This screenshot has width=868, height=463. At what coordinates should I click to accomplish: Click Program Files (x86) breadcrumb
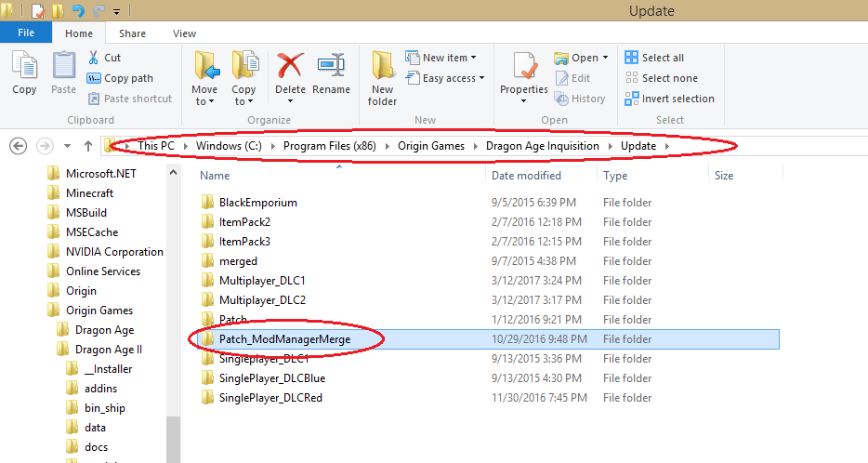tap(329, 146)
